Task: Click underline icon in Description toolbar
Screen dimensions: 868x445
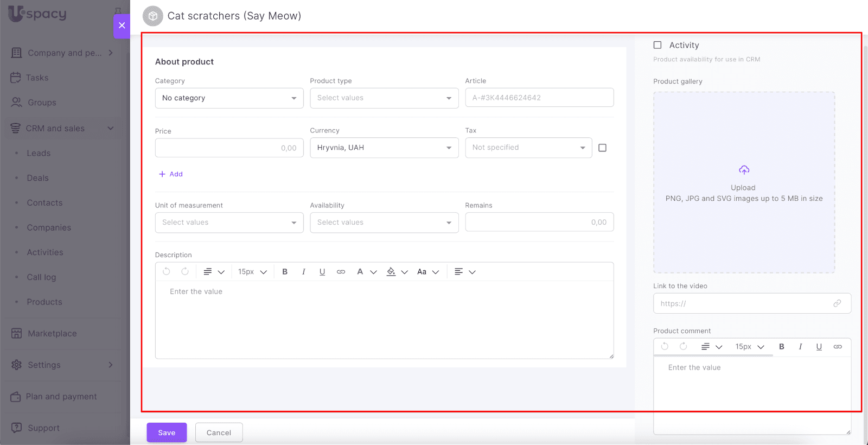Action: 322,272
